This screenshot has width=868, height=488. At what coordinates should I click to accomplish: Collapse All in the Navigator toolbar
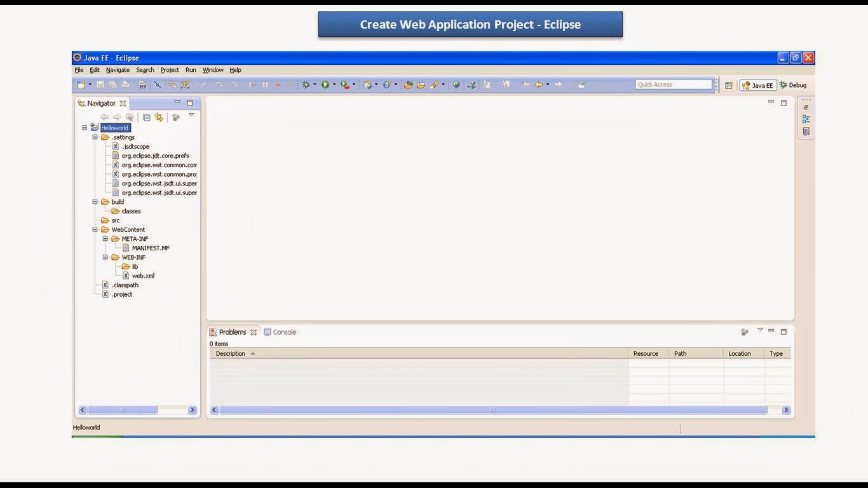[147, 117]
